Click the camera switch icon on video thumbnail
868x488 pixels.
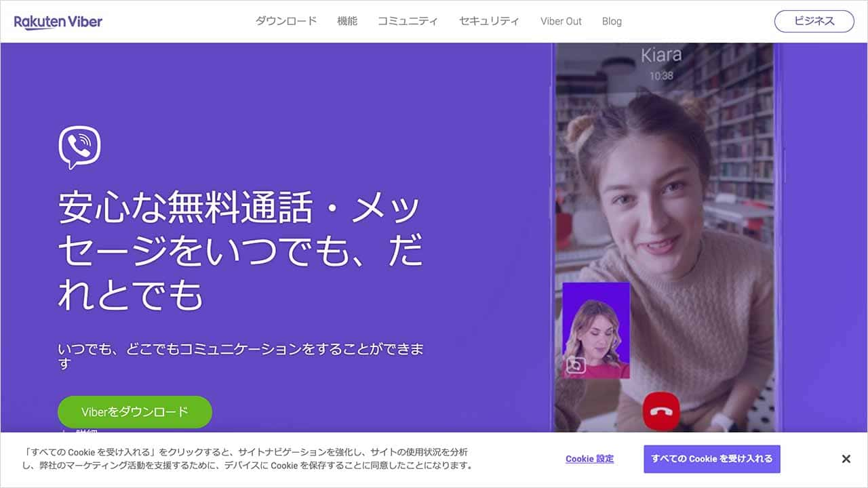coord(576,366)
